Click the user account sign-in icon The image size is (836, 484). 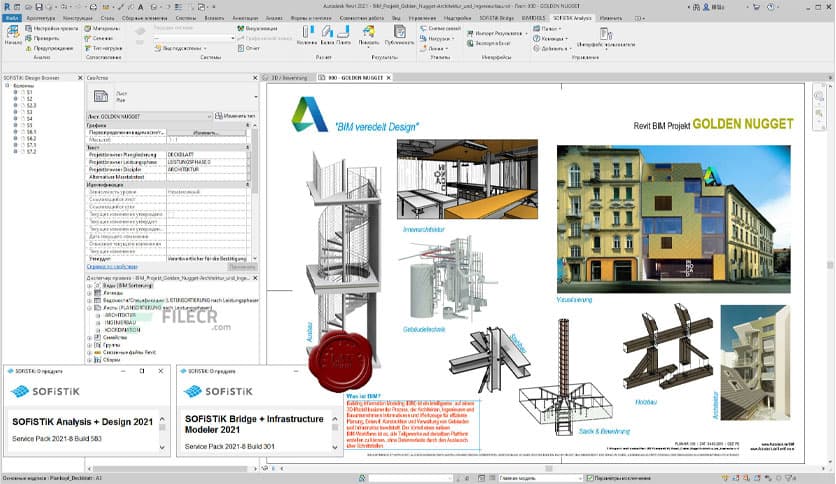707,7
